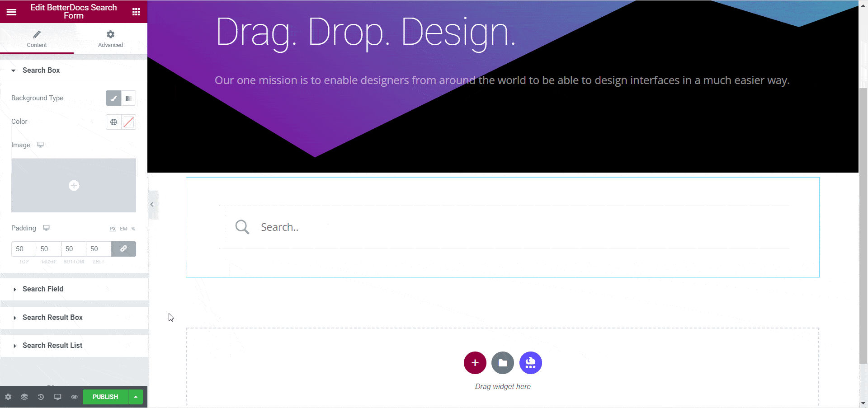Select Gradient background type option

[x=129, y=98]
